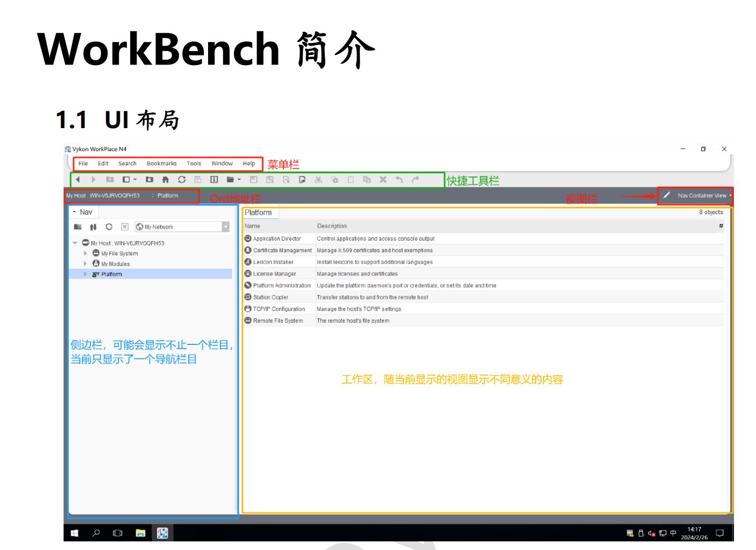Click the taskbar search magnifier
The height and width of the screenshot is (550, 756).
(x=96, y=533)
